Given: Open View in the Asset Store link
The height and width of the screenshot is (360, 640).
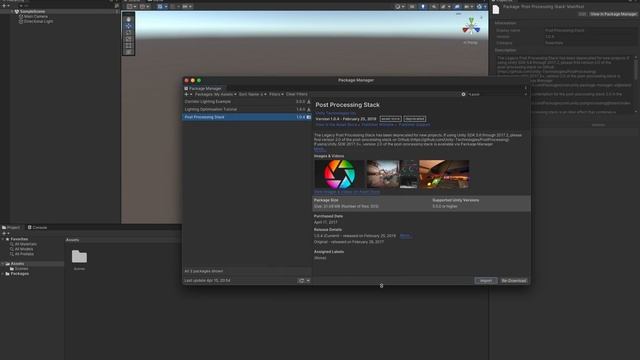Looking at the screenshot, I should 337,124.
